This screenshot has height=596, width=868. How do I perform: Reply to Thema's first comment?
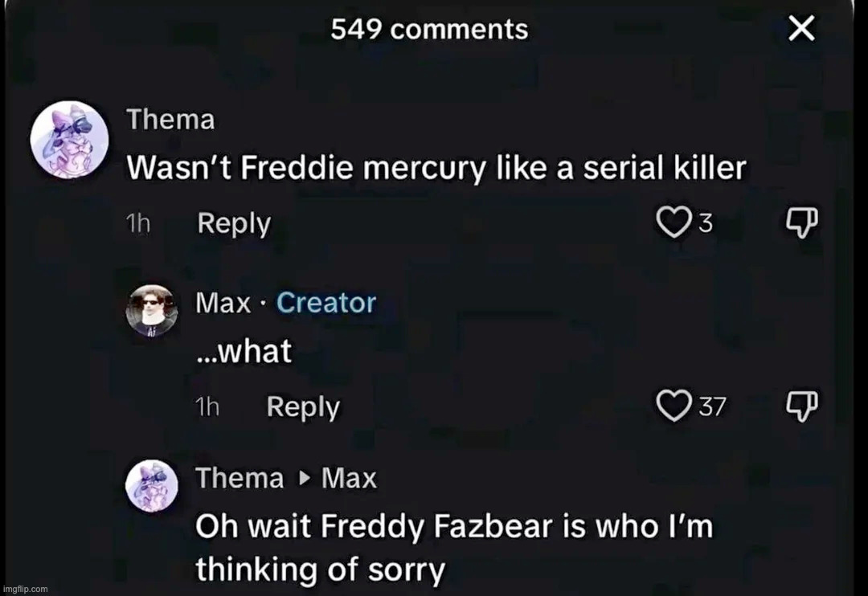[x=232, y=222]
